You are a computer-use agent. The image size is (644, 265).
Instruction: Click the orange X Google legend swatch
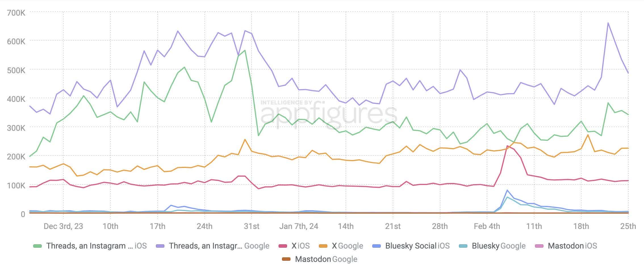point(323,246)
